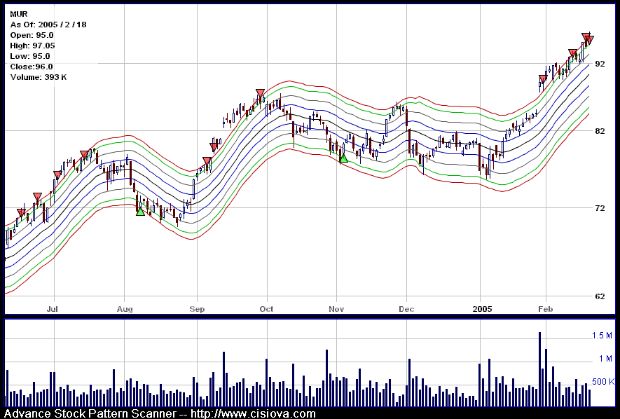Click the 72 price axis label
Image resolution: width=620 pixels, height=419 pixels.
(x=600, y=208)
